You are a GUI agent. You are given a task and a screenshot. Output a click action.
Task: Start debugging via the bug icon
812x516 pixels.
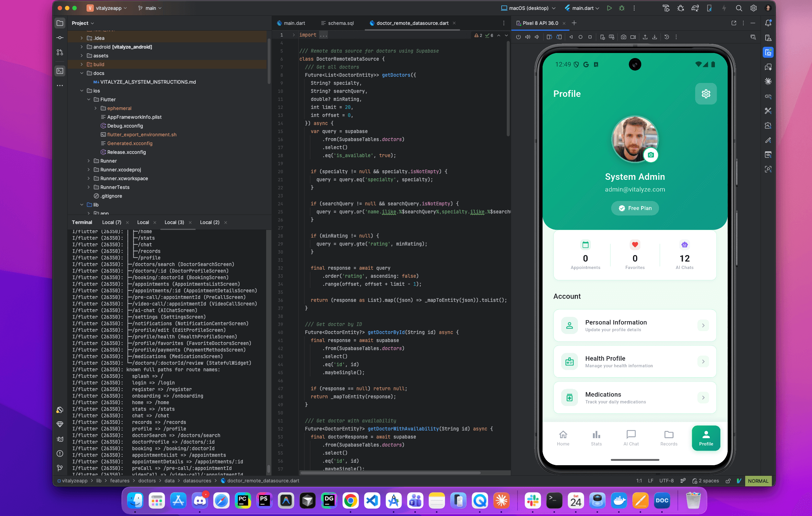coord(622,8)
